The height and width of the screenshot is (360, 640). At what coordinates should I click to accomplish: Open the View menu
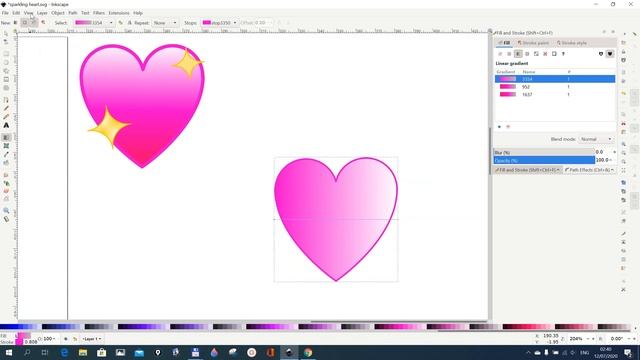tap(28, 13)
